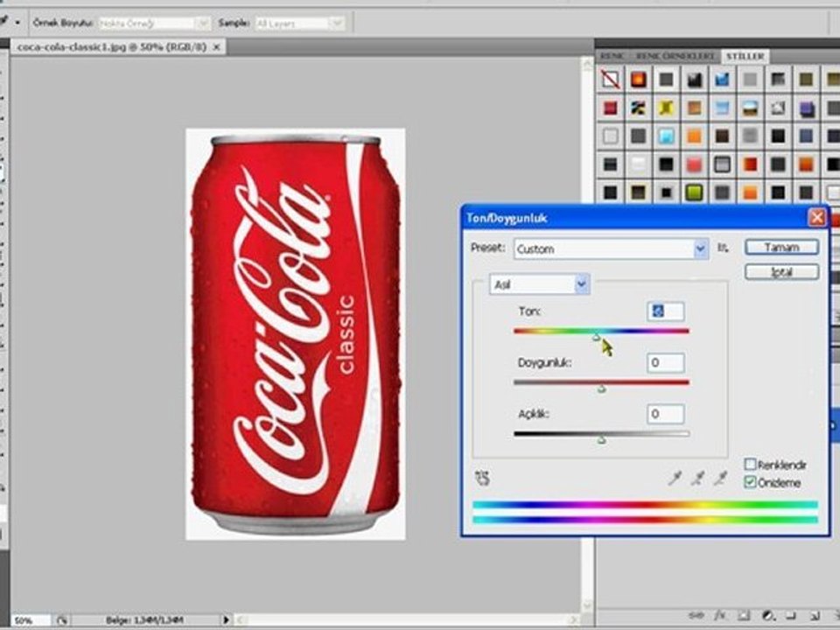Click the Doygunluk value input field
840x630 pixels.
(x=665, y=362)
